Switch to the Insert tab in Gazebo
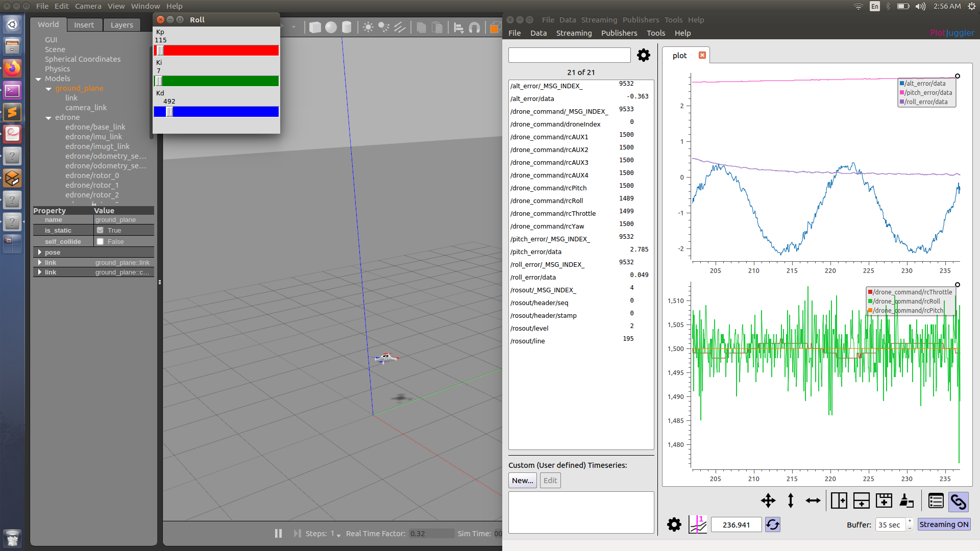Image resolution: width=980 pixels, height=551 pixels. 84,25
